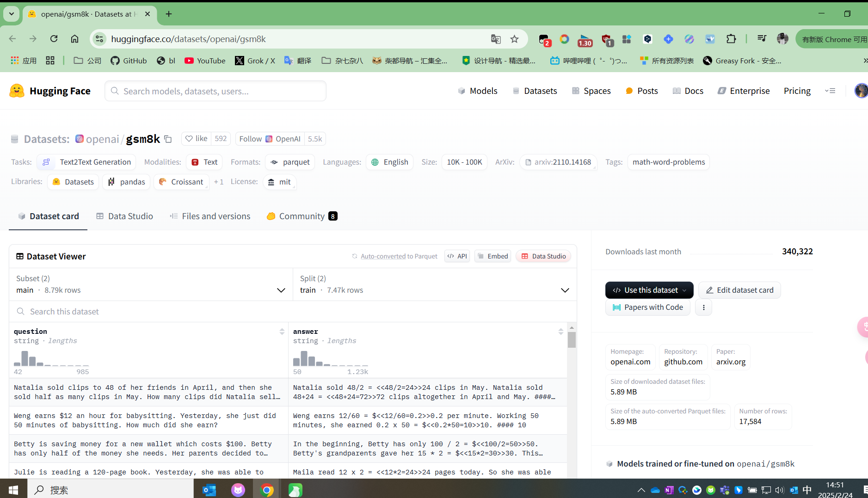Open the Greasy Fork bookmark
The width and height of the screenshot is (868, 498).
[x=742, y=61]
